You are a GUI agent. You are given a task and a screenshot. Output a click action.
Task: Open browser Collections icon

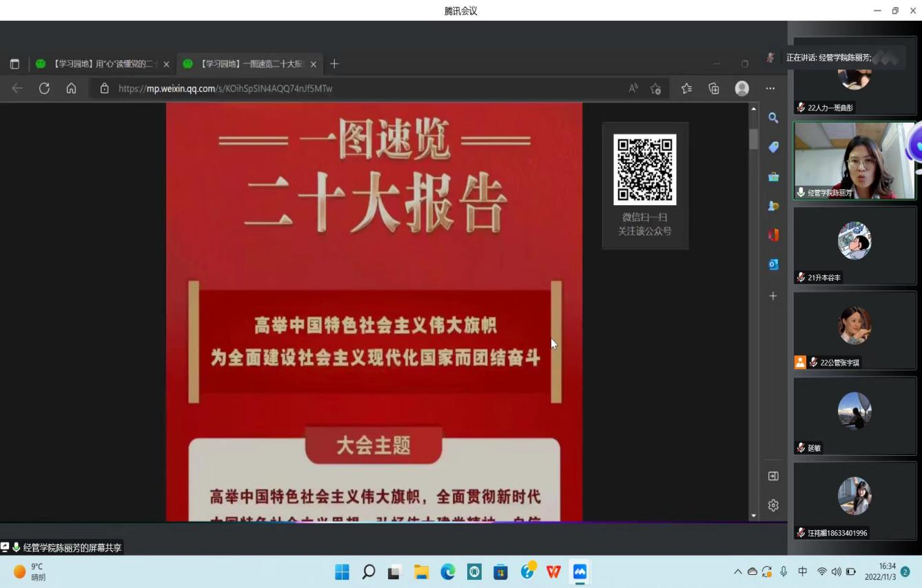[x=714, y=88]
